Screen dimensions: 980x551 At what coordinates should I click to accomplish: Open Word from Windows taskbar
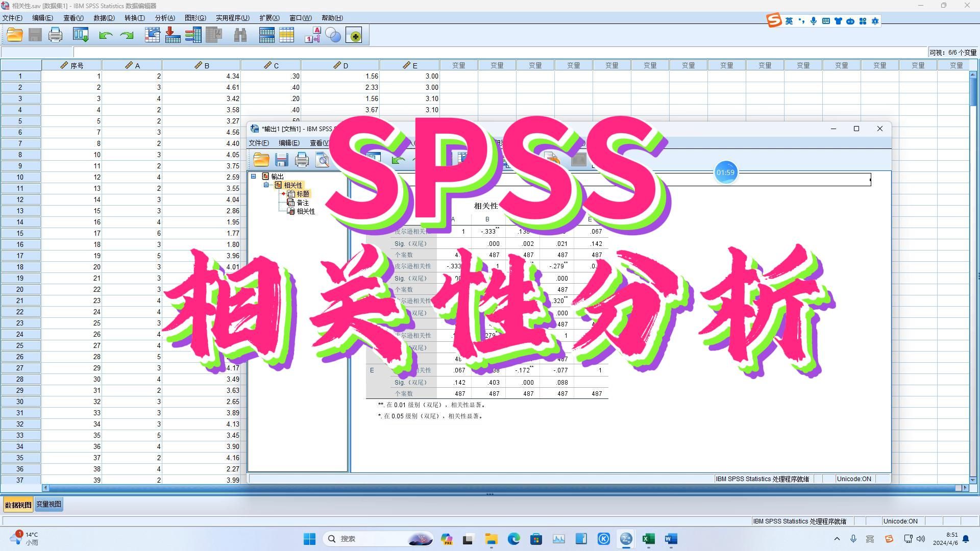[671, 539]
